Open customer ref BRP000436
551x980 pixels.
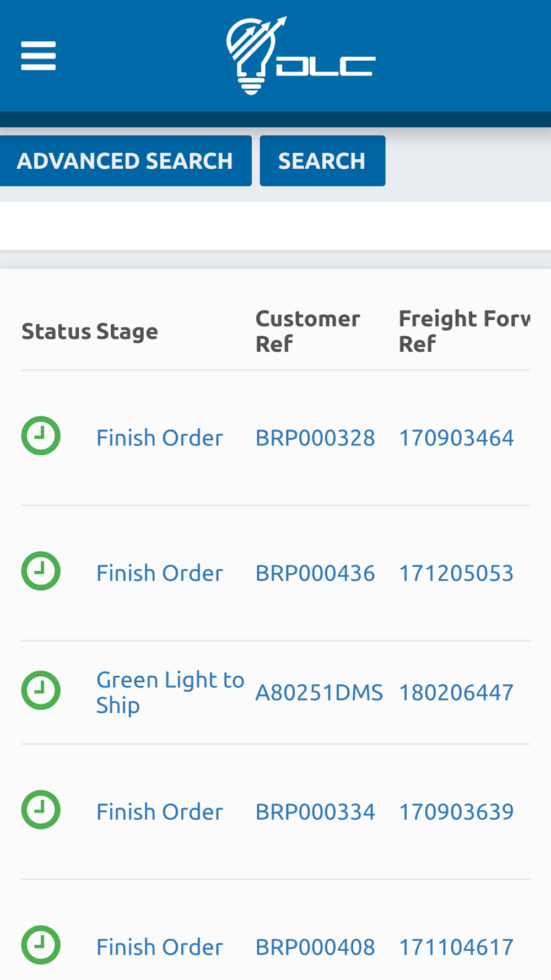tap(315, 573)
